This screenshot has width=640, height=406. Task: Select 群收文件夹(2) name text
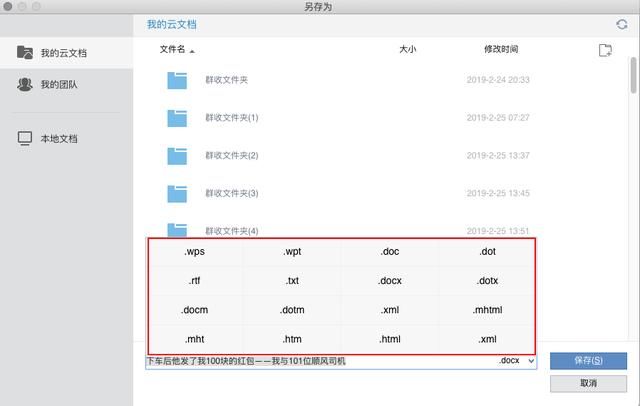[231, 155]
